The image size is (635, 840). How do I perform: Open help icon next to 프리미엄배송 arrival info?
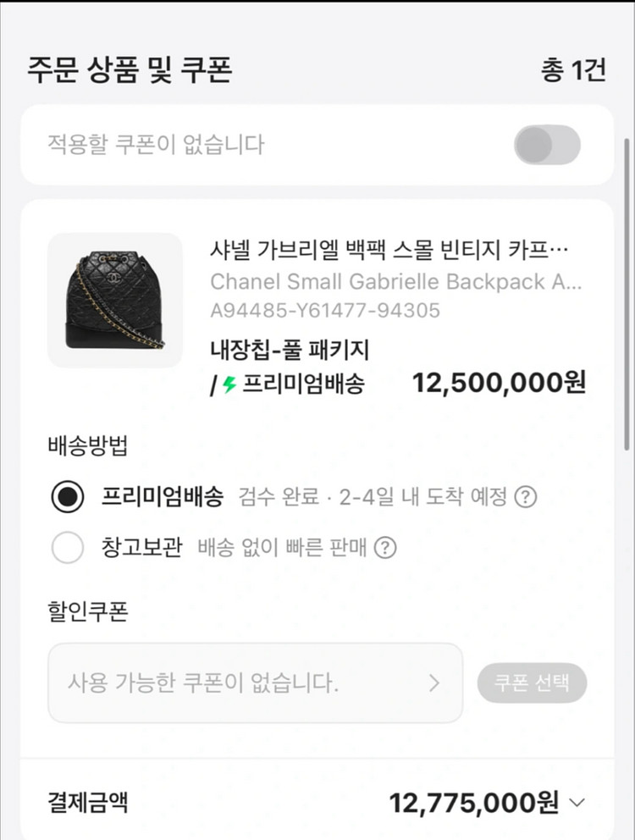526,497
